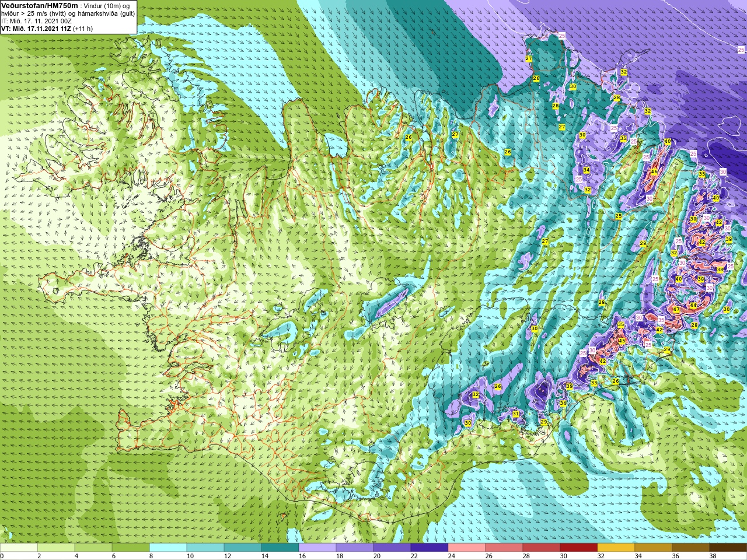Click the light yellow-green 2–4 m/s legend swatch
747x560 pixels.
coord(56,548)
